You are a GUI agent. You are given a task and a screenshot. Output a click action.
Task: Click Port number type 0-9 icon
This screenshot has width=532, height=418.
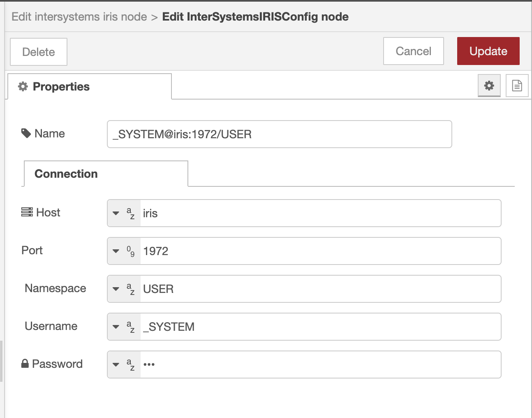(x=130, y=251)
